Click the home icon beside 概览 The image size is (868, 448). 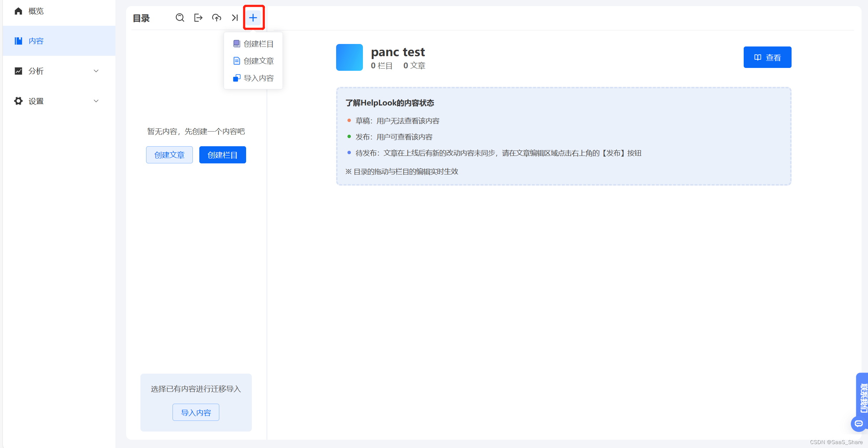tap(18, 11)
